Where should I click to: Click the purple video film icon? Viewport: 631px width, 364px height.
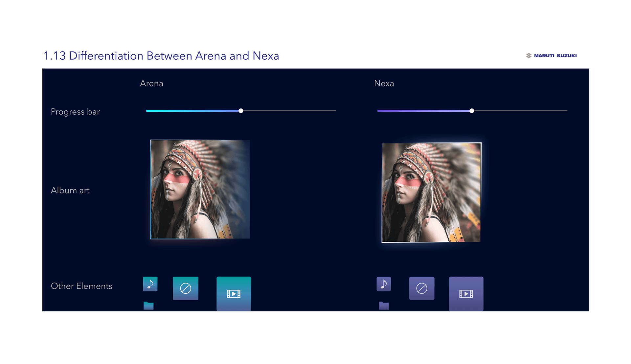click(x=466, y=293)
